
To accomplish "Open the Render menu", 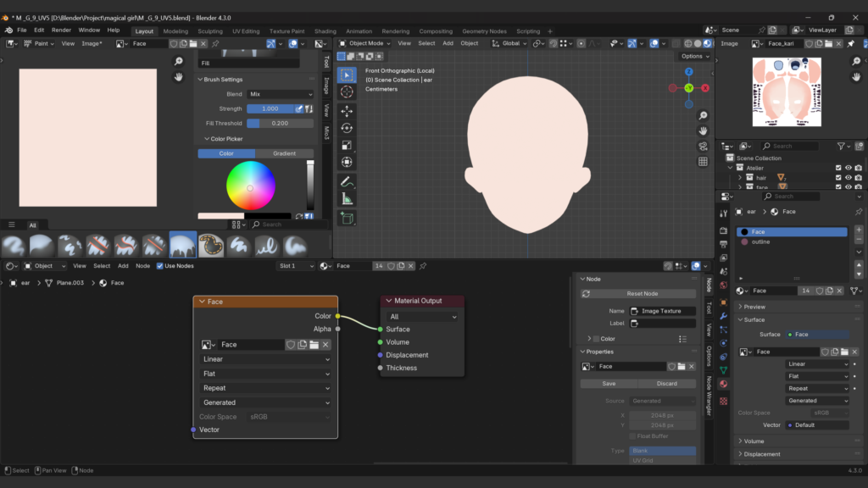I will [61, 30].
